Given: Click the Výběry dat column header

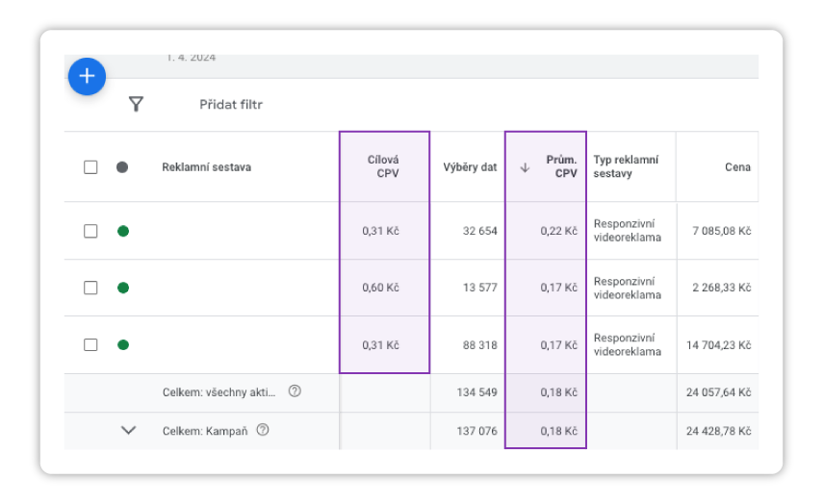Looking at the screenshot, I should click(470, 167).
